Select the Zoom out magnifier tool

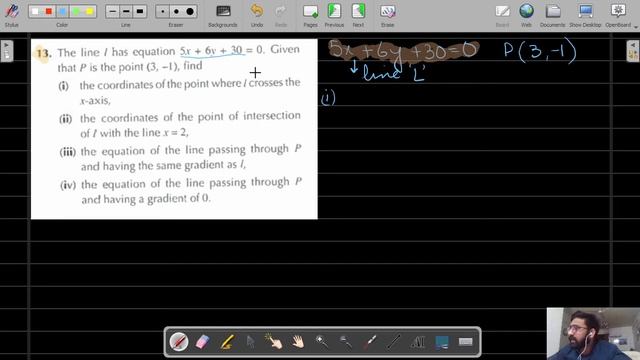(346, 342)
